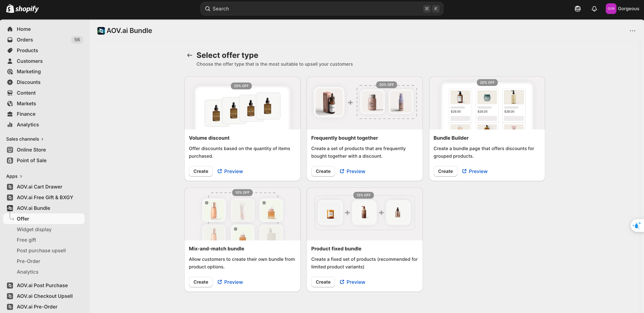644x313 pixels.
Task: Click the Customers person icon
Action: tap(10, 61)
